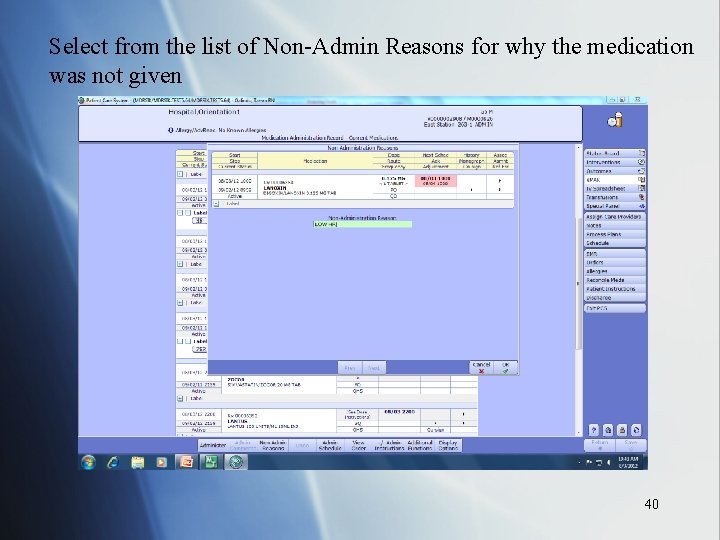This screenshot has height=540, width=720.
Task: Click the Prev button in dialog
Action: tap(350, 368)
